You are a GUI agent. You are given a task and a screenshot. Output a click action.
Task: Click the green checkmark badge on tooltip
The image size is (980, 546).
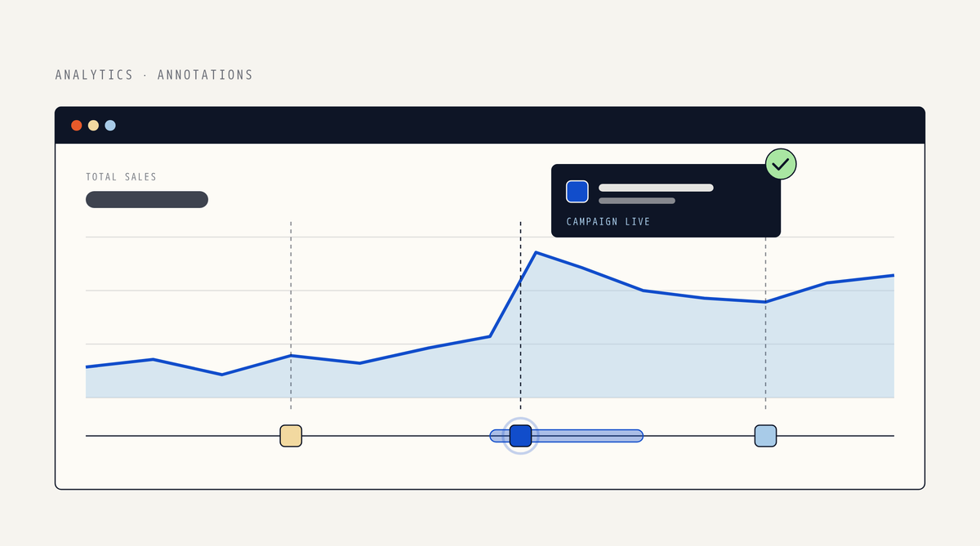point(781,164)
